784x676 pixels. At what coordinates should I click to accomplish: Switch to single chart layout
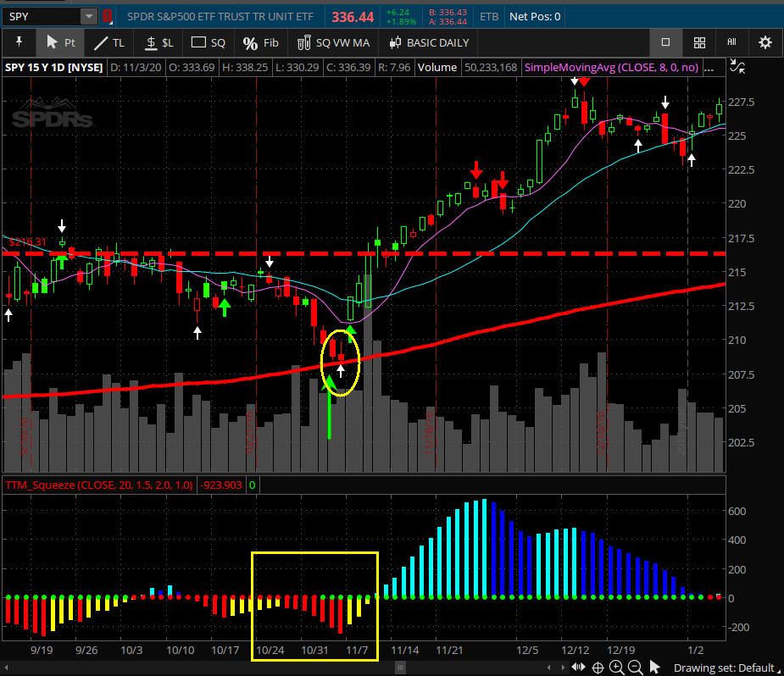[x=665, y=42]
